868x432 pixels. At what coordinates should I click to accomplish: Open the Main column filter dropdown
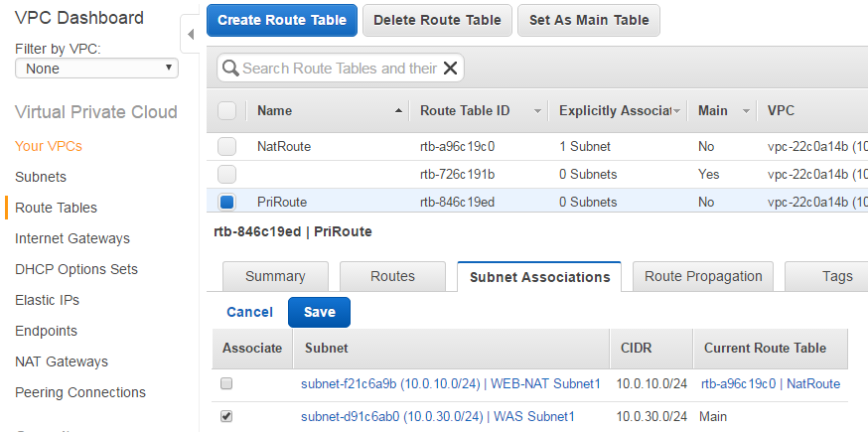point(746,110)
